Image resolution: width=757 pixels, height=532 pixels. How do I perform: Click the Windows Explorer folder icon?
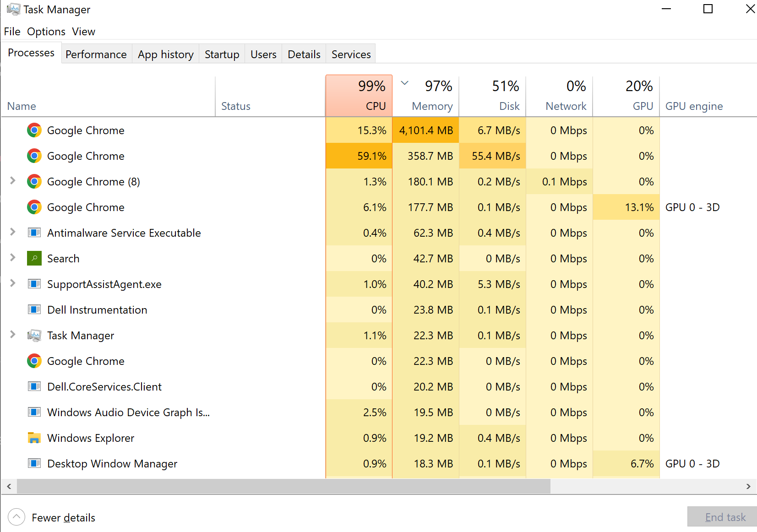pos(34,438)
